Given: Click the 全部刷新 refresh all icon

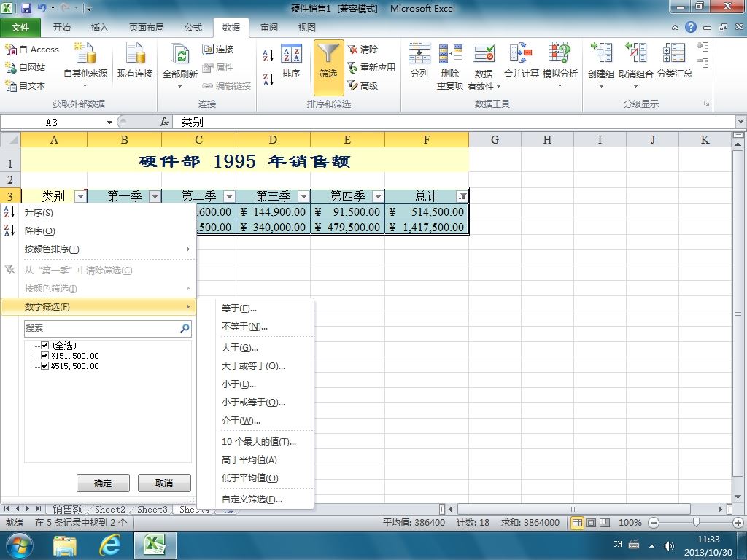Looking at the screenshot, I should [180, 55].
